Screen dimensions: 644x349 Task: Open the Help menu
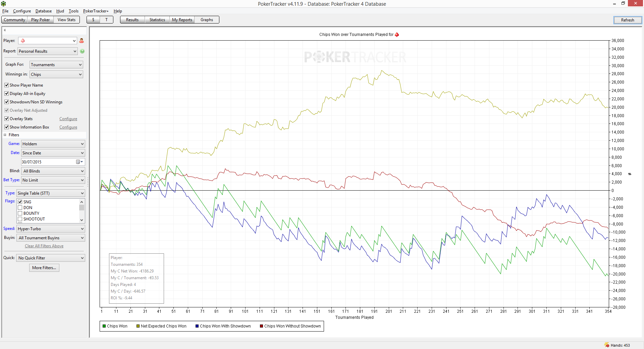[x=118, y=11]
